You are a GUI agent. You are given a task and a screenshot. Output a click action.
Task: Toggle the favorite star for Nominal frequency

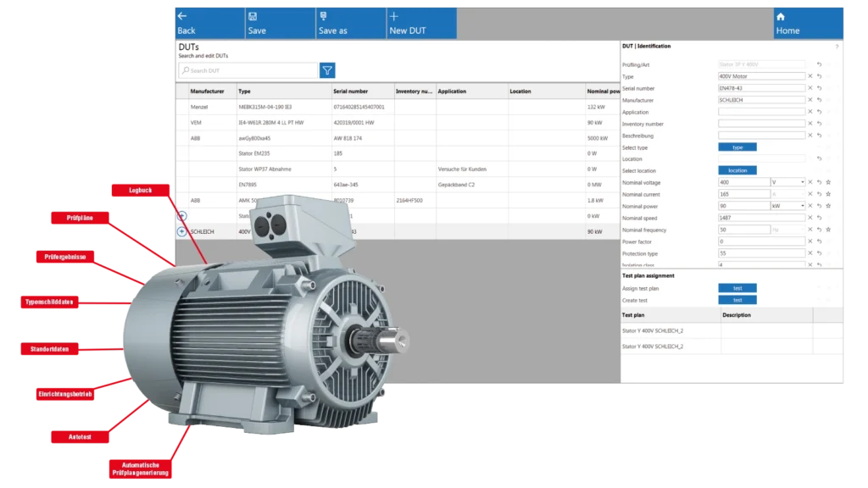(x=828, y=230)
